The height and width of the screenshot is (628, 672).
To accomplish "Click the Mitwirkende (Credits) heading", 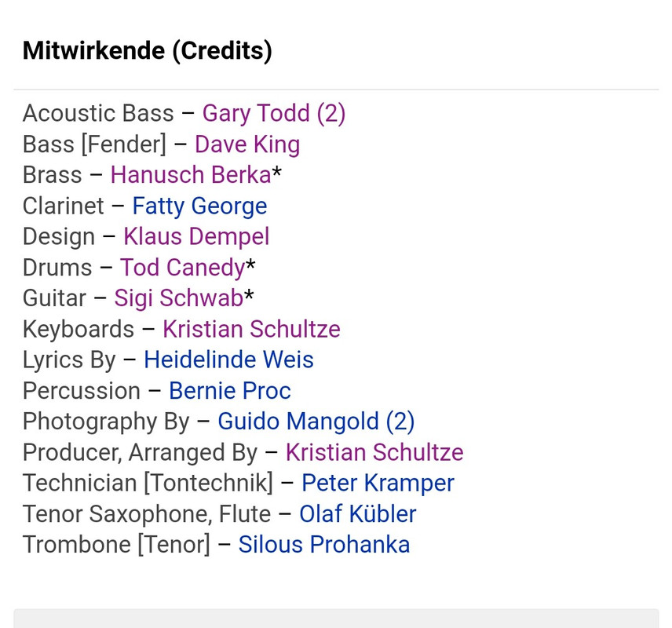I will point(148,51).
